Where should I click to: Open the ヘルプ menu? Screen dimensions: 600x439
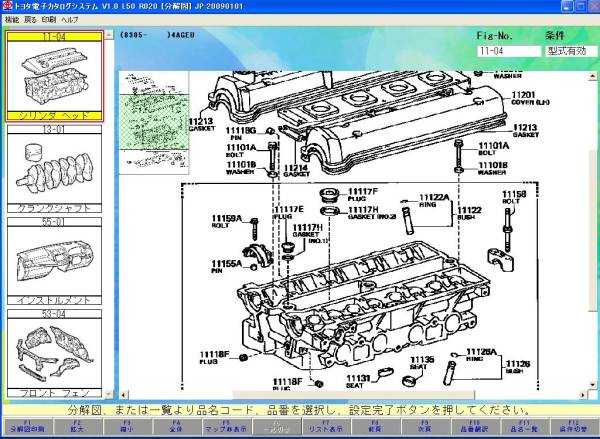[x=70, y=19]
